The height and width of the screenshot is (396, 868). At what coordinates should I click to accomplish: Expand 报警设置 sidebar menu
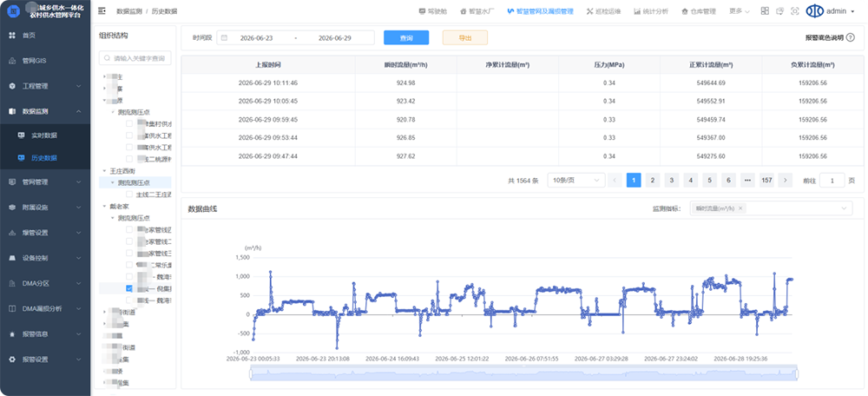click(x=45, y=359)
